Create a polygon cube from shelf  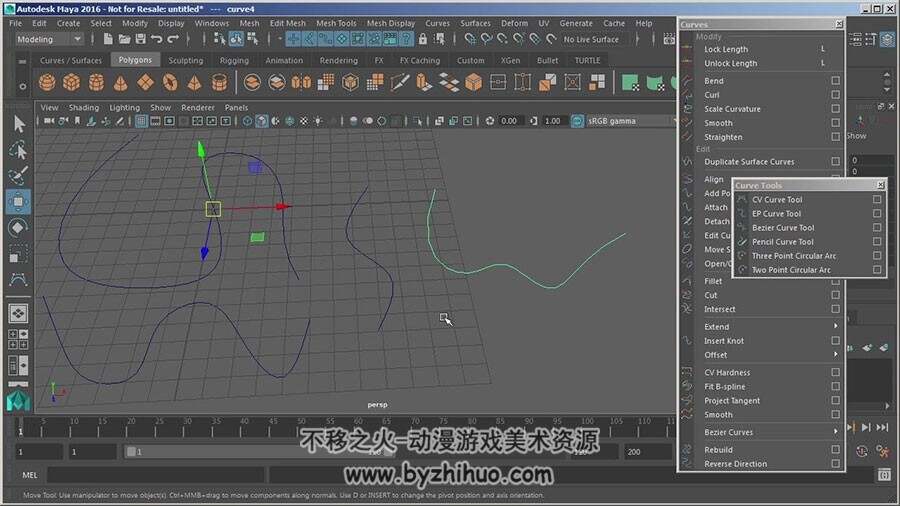(x=72, y=83)
